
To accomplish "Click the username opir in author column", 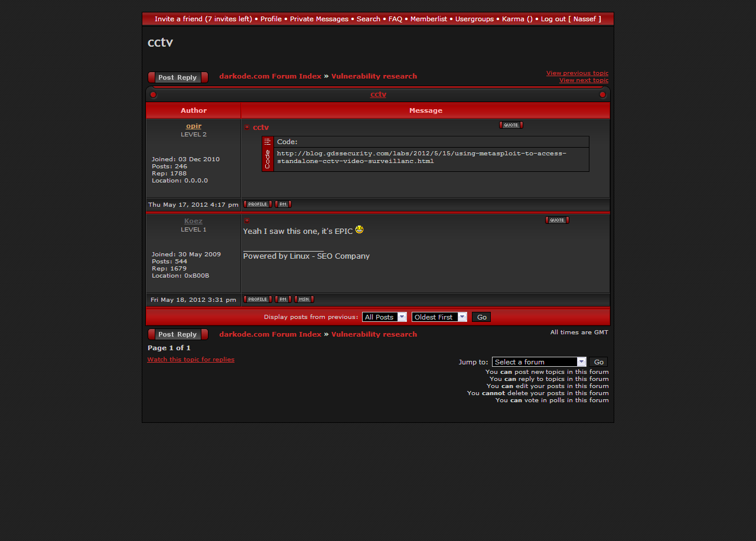I will click(194, 126).
